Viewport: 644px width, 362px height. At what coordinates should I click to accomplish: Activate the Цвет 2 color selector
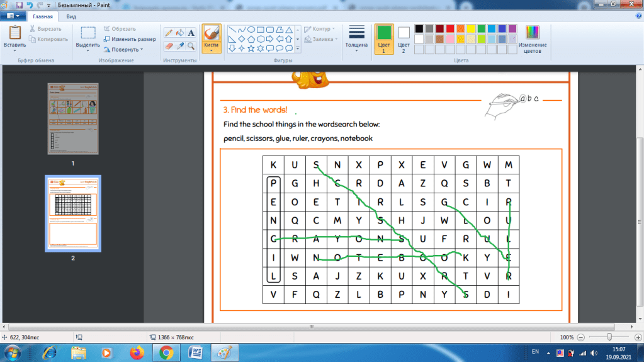pyautogui.click(x=404, y=39)
